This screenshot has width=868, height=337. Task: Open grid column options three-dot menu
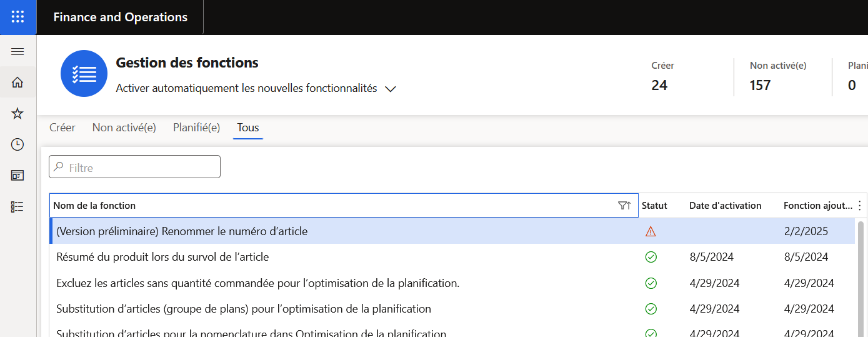tap(859, 205)
